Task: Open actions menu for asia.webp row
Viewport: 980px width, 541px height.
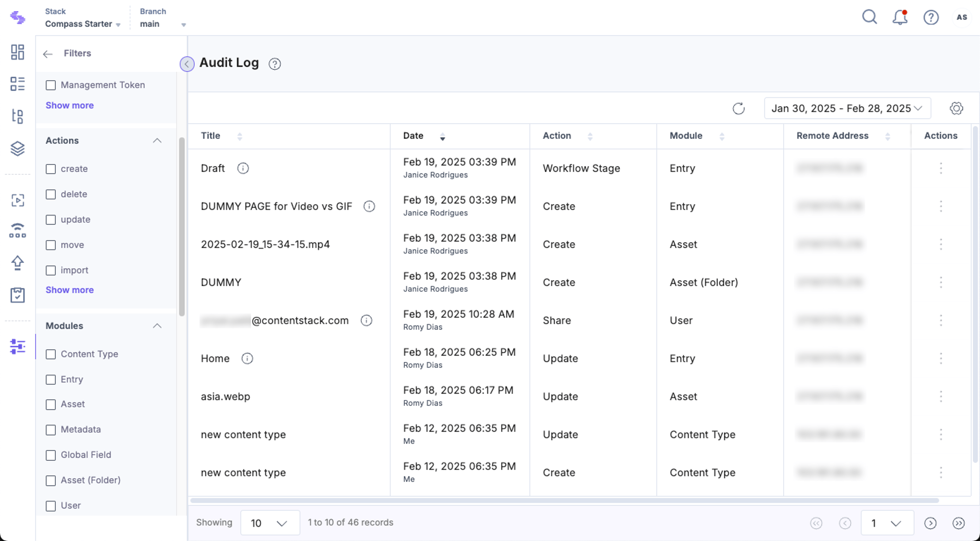Action: coord(941,397)
